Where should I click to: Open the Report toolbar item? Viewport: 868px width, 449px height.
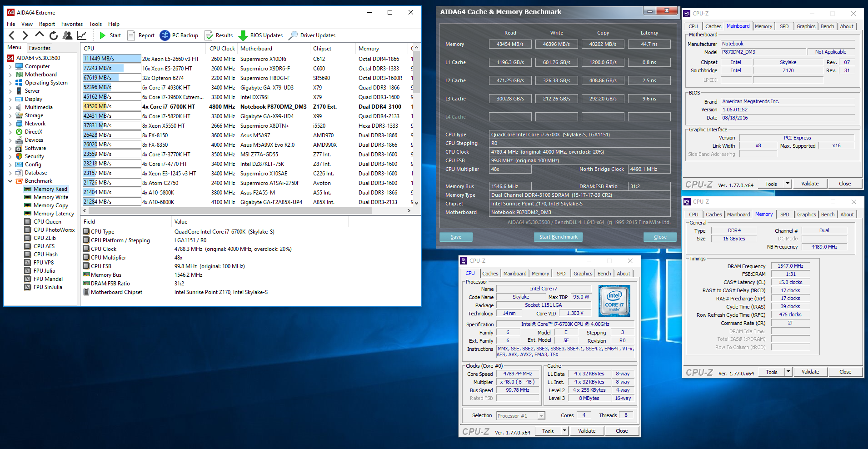click(141, 35)
